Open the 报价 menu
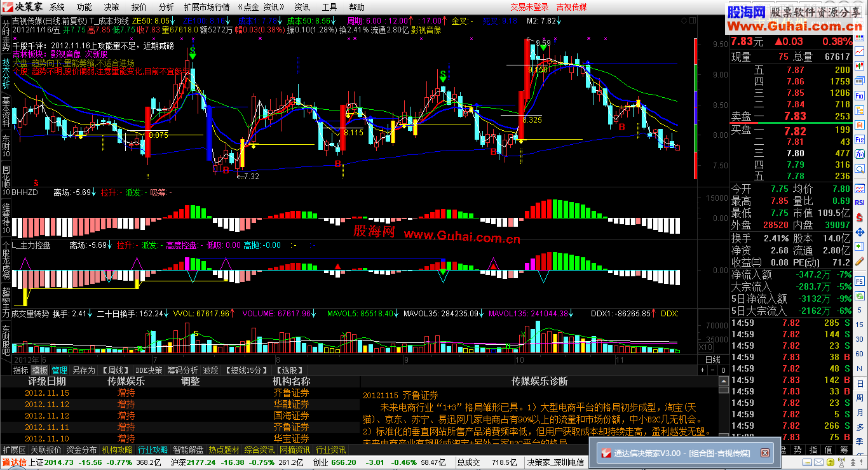This screenshot has height=470, width=868. point(139,7)
